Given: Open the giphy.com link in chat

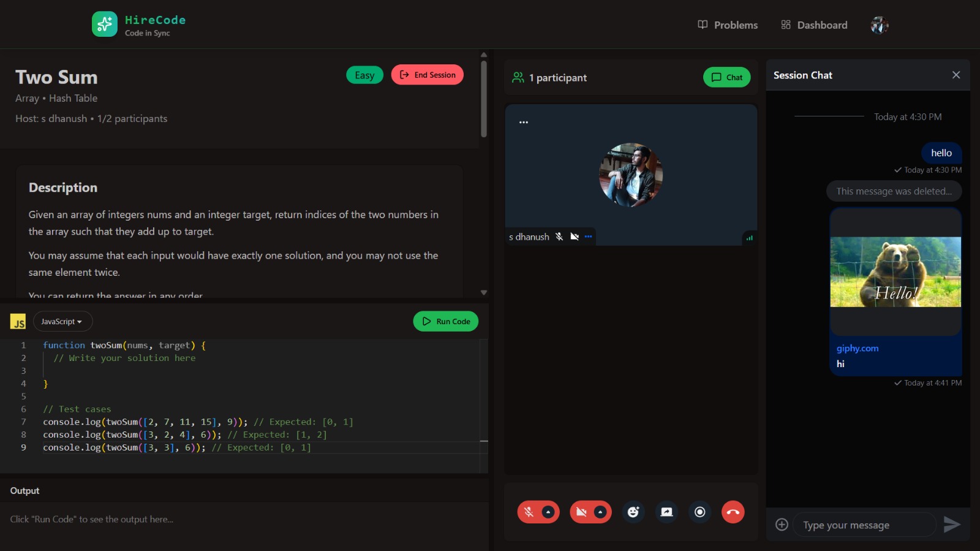Looking at the screenshot, I should tap(858, 348).
